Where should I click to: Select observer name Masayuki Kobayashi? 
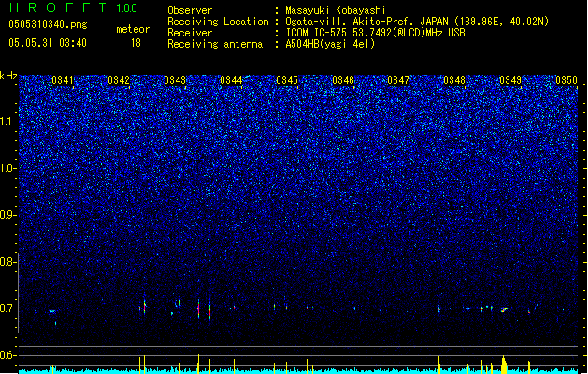(336, 10)
